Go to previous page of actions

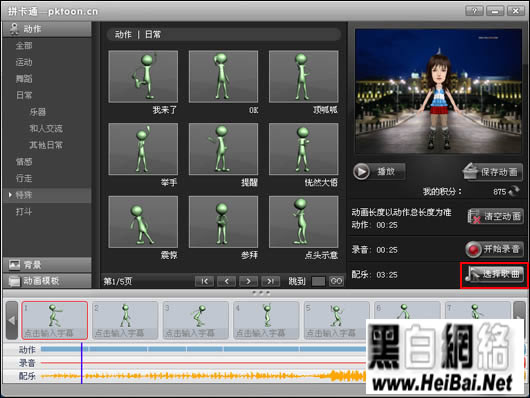pos(226,281)
